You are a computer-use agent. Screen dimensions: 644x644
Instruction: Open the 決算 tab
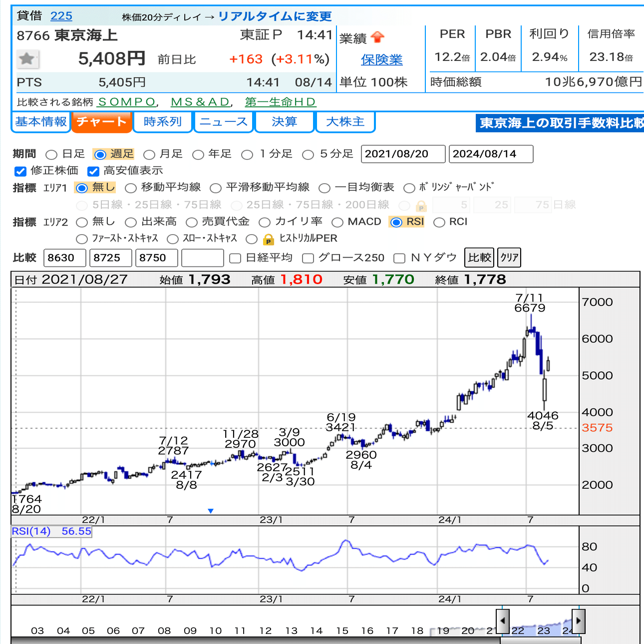click(285, 122)
